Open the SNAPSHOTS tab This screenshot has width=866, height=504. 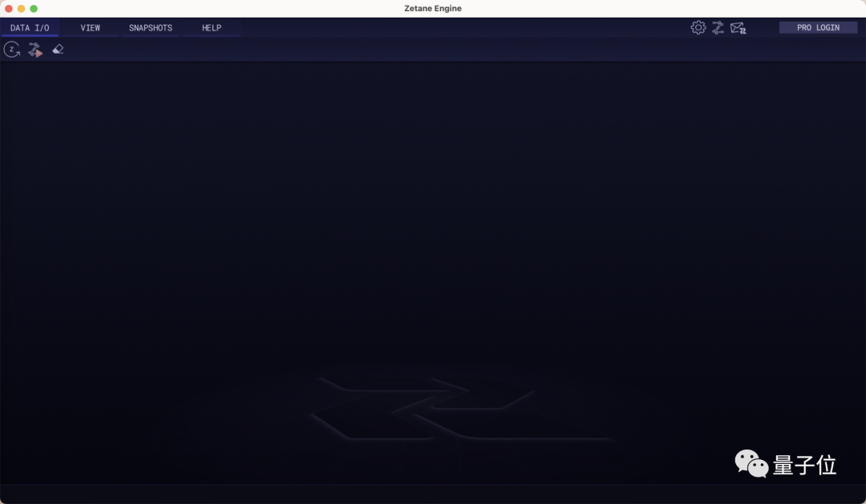pyautogui.click(x=150, y=27)
